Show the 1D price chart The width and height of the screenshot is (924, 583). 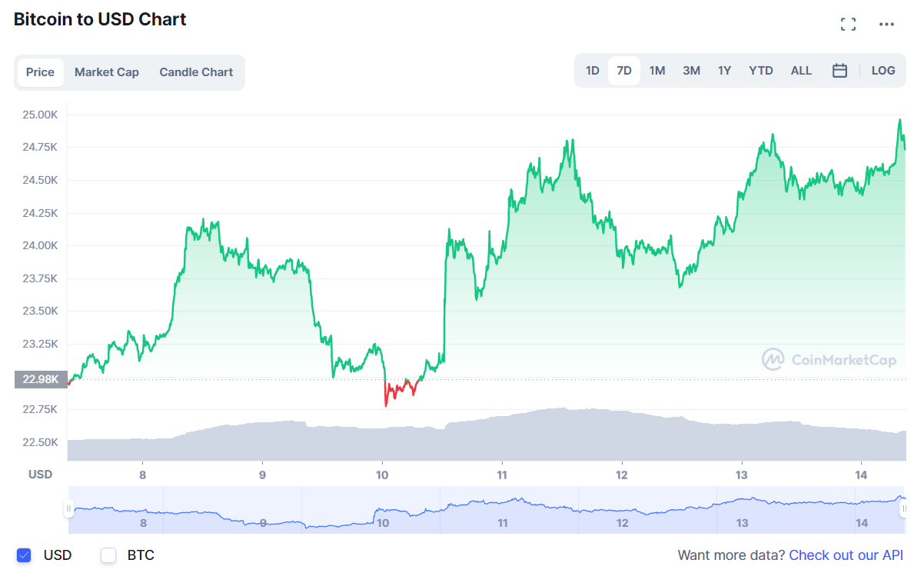(592, 70)
